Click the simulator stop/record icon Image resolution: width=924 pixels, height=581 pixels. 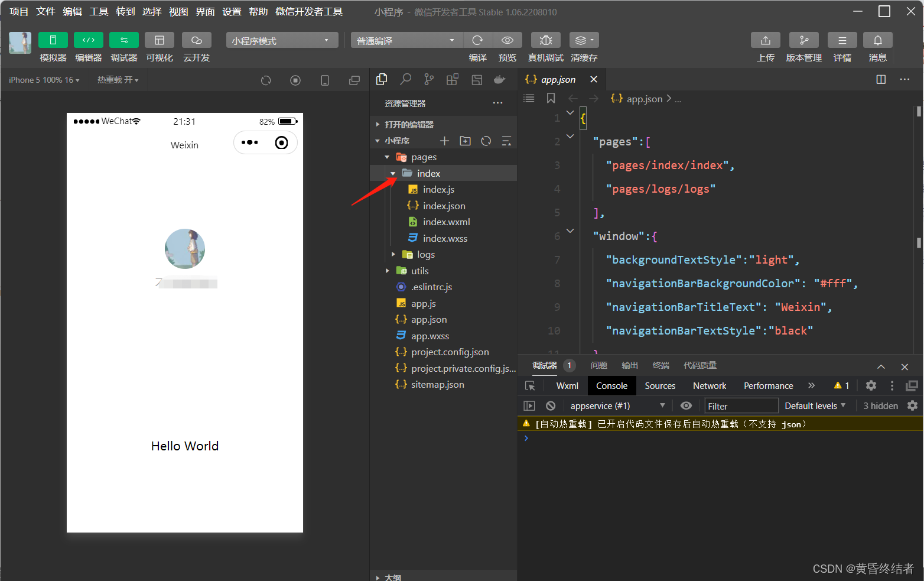(295, 80)
